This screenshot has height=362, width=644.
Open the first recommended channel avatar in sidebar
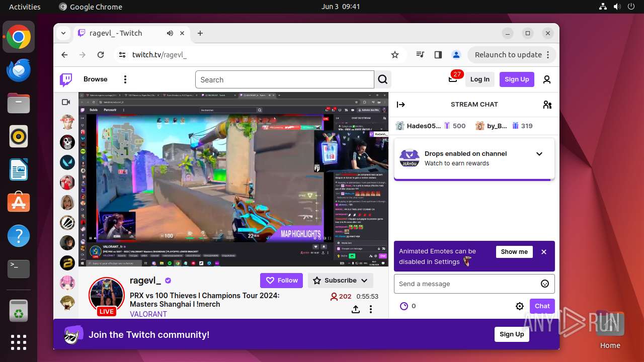click(x=67, y=122)
